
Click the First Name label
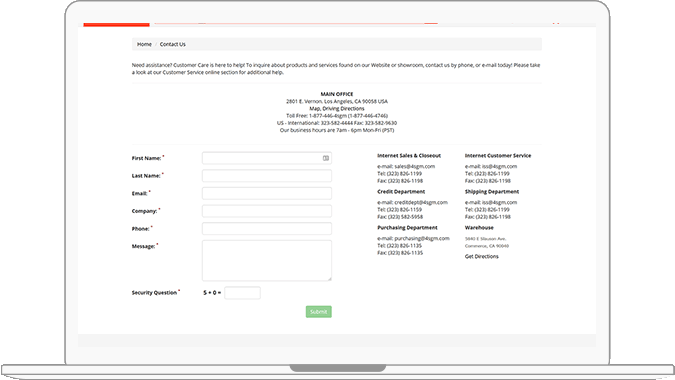tap(146, 158)
